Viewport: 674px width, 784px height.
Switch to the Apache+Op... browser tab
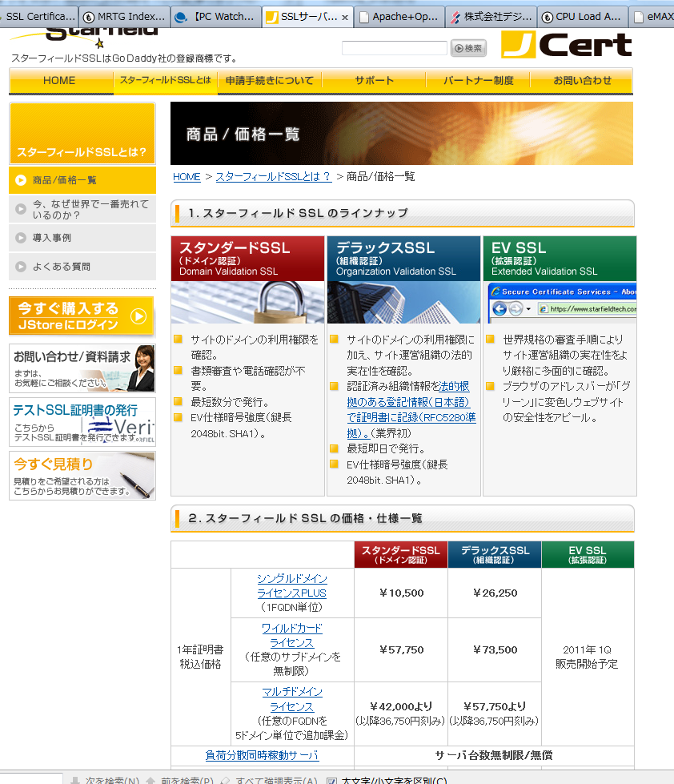(x=398, y=16)
